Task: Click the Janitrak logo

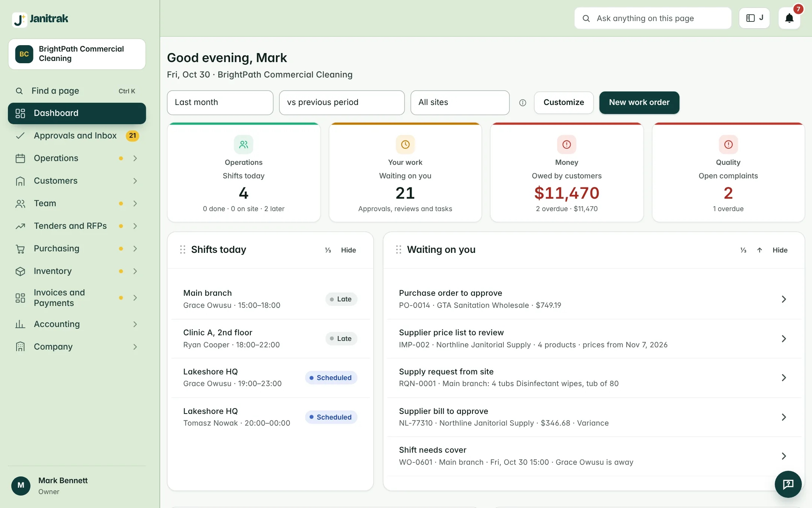Action: click(x=40, y=19)
